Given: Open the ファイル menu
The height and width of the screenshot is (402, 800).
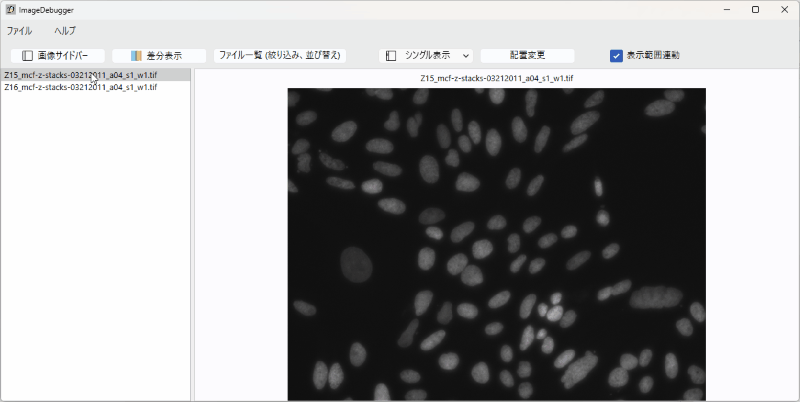Looking at the screenshot, I should pos(19,31).
